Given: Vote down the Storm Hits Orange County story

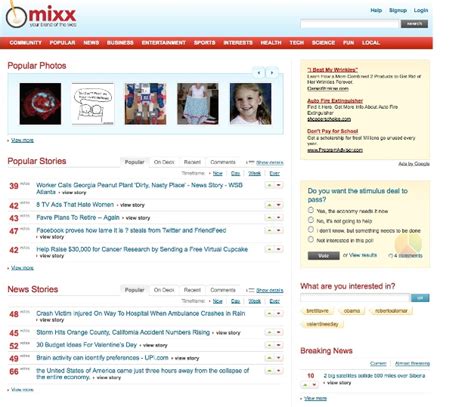Looking at the screenshot, I should [279, 332].
